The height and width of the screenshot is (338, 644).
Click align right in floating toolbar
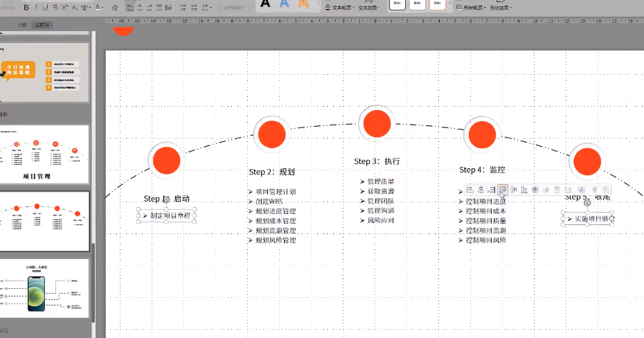(492, 190)
